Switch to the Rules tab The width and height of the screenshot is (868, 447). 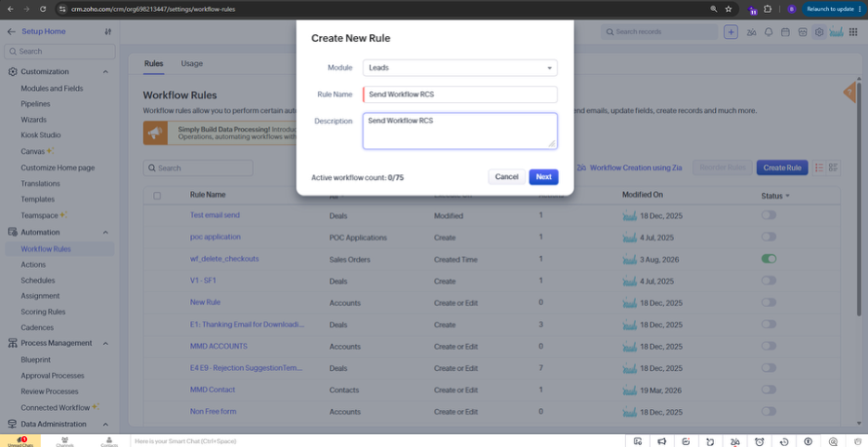(x=153, y=64)
